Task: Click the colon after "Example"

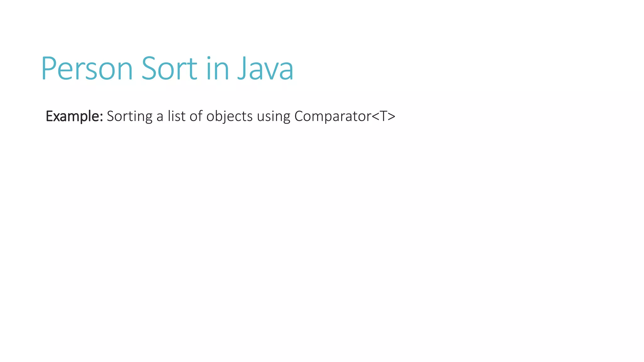Action: click(x=101, y=118)
